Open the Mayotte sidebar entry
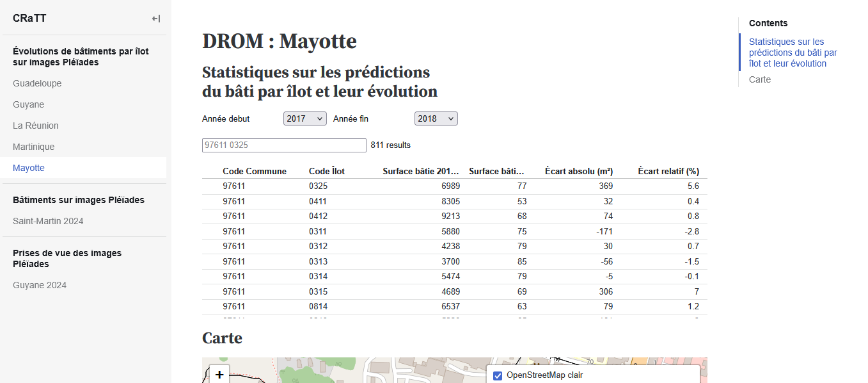Viewport: 868px width, 383px height. point(29,168)
